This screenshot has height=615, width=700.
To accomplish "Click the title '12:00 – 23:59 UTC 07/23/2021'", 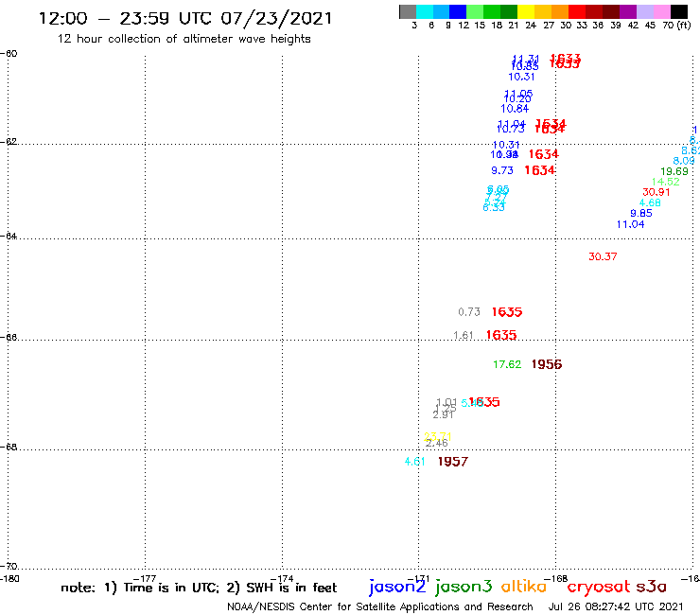I will (x=185, y=18).
